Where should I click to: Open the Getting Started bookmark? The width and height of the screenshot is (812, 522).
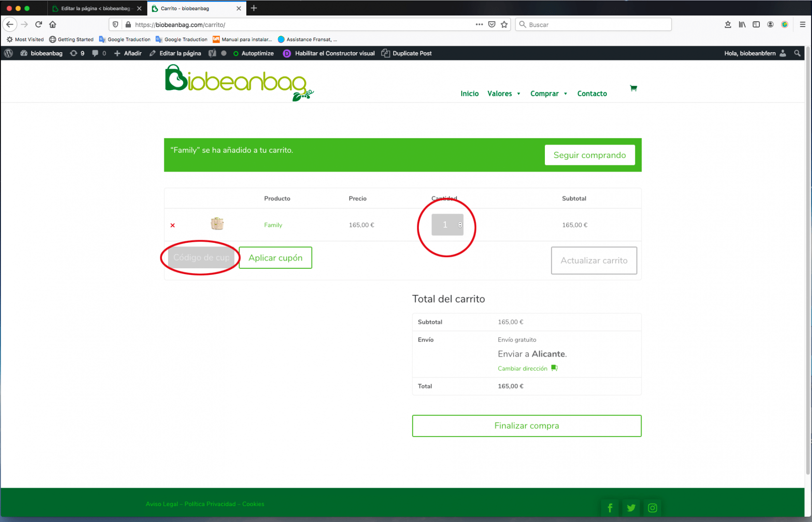click(x=71, y=40)
